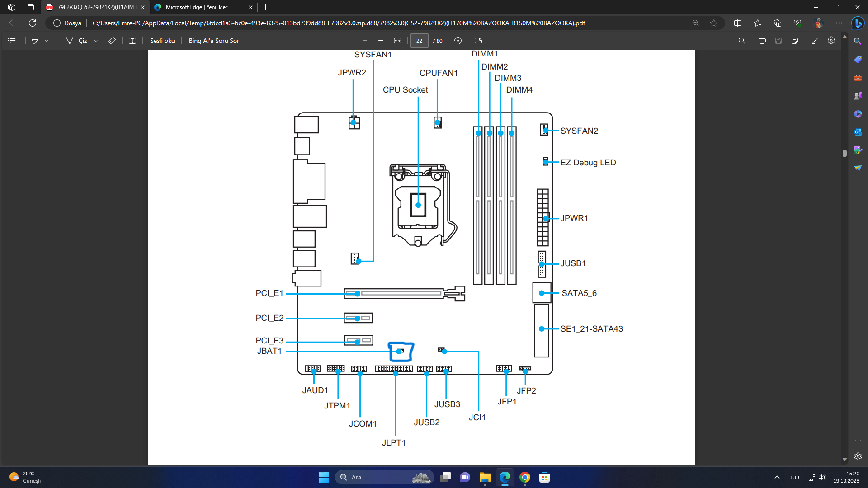Image resolution: width=868 pixels, height=488 pixels.
Task: Open sidebar shopping tag icon
Action: coord(858,59)
